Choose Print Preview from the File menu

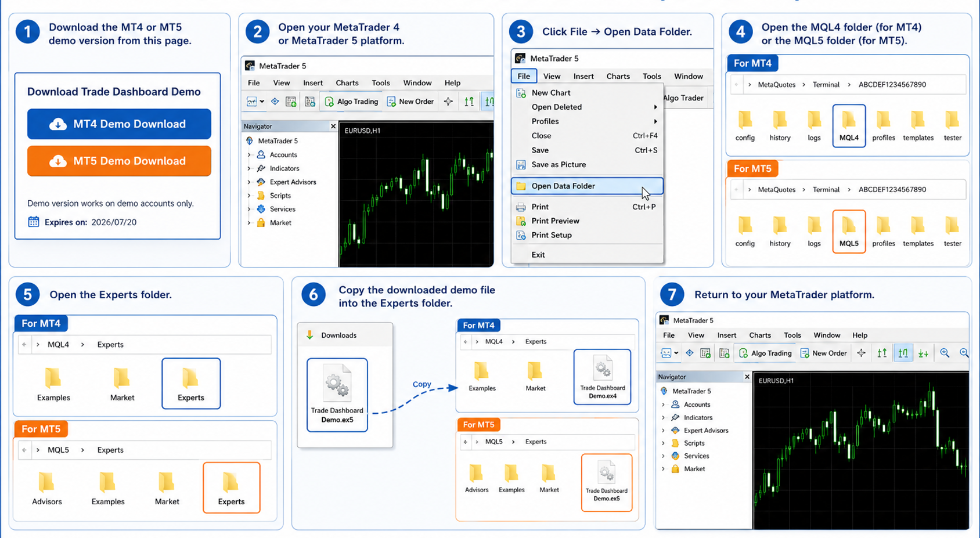pos(587,221)
